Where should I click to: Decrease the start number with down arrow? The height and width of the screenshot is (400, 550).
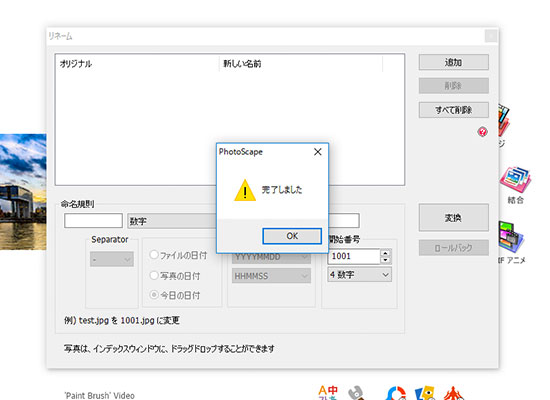pos(385,260)
